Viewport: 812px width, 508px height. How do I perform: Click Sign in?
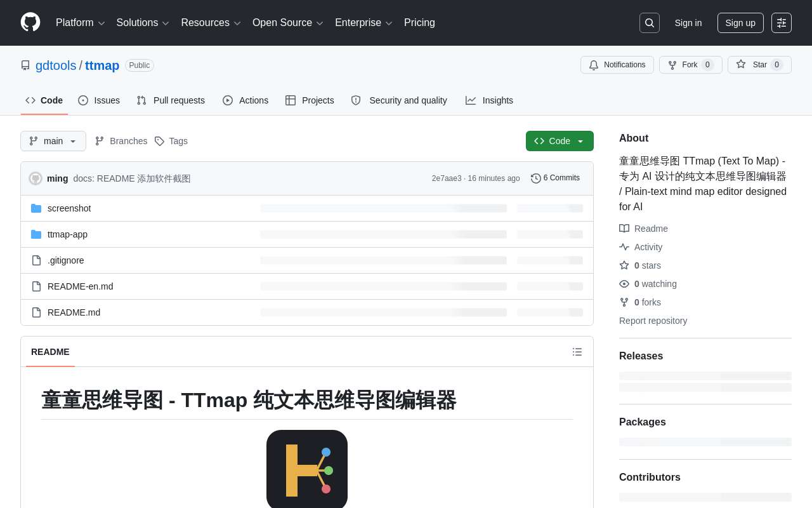tap(688, 23)
